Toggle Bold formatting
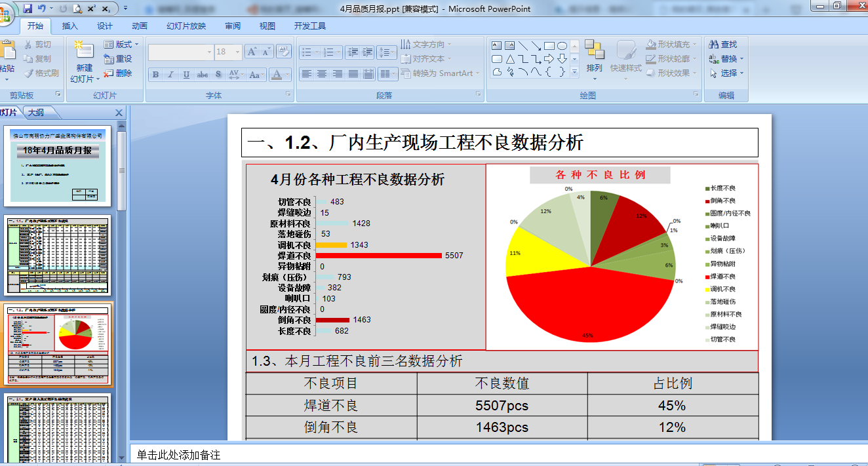The image size is (868, 466). [x=155, y=74]
